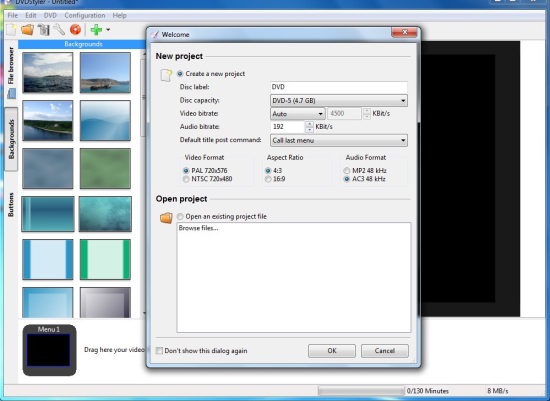Open Default title post command dropdown
This screenshot has width=550, height=401.
click(339, 140)
